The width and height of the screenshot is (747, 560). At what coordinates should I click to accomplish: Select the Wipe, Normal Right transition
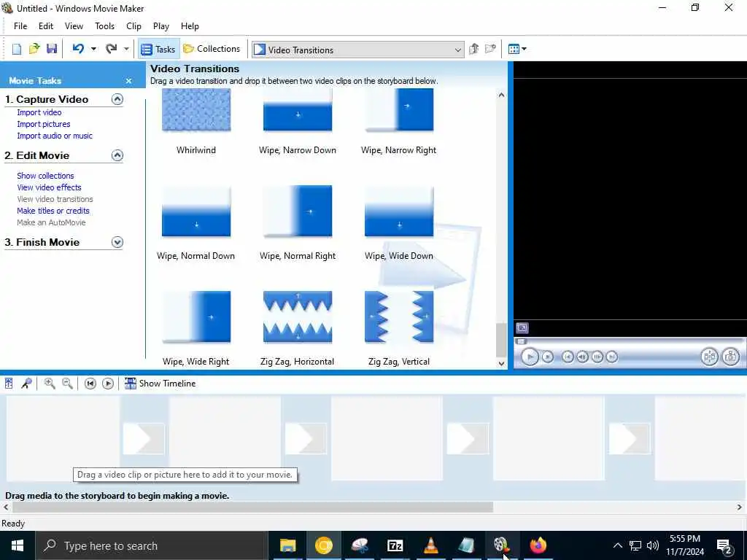pos(298,211)
